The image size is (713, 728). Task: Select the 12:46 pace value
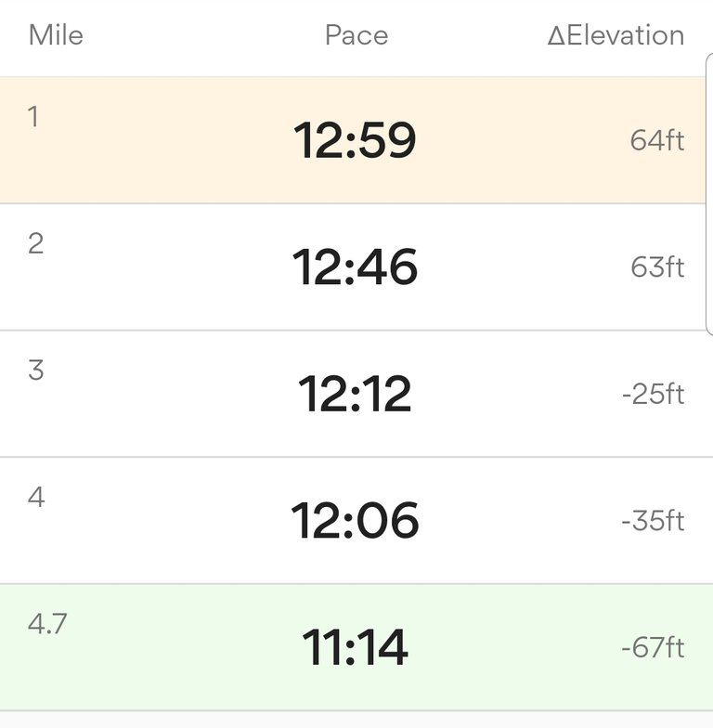355,267
